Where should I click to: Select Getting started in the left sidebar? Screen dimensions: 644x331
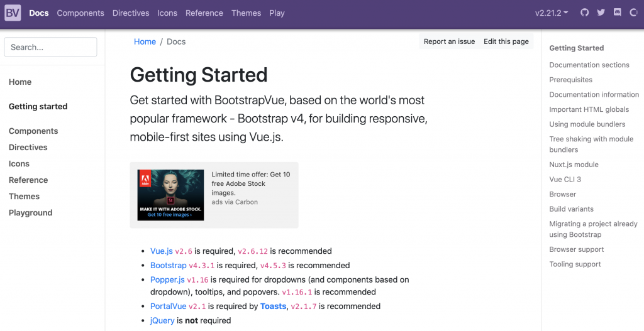38,106
